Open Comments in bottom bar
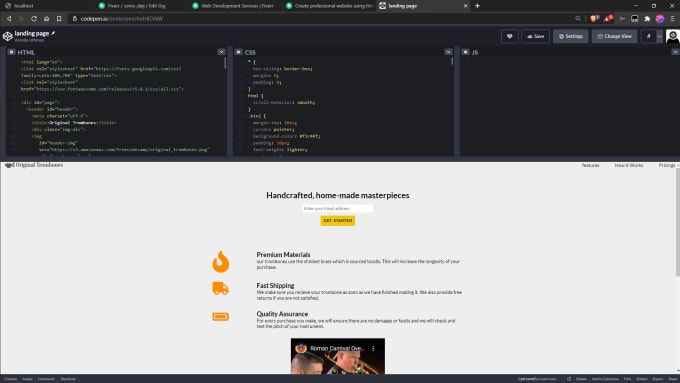The width and height of the screenshot is (680, 383). point(46,379)
